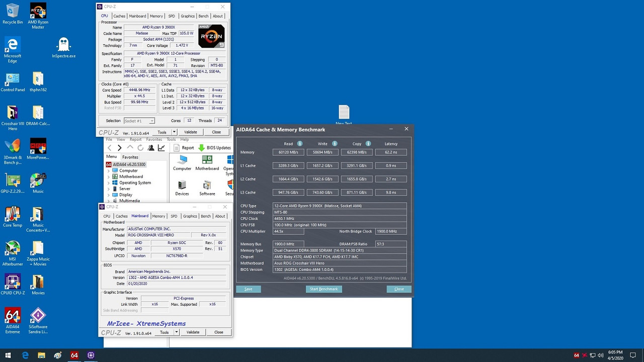644x362 pixels.
Task: Click Close button in AIDA64 benchmark
Action: tap(399, 289)
